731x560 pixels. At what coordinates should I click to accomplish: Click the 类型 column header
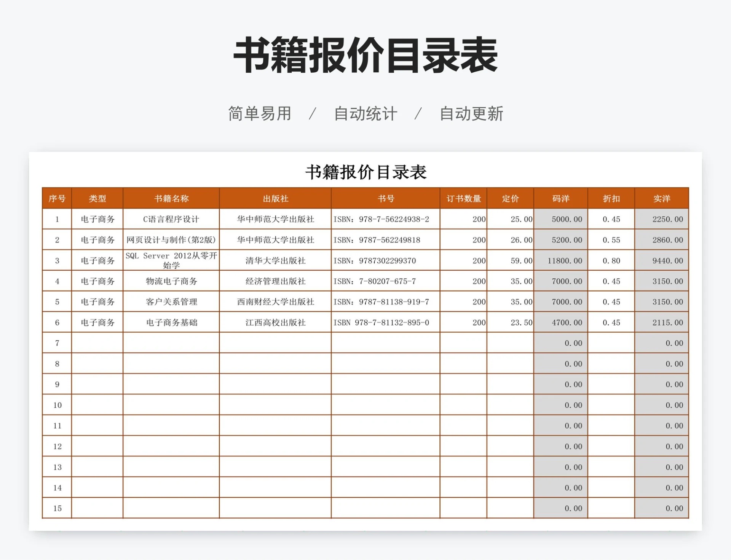(96, 198)
